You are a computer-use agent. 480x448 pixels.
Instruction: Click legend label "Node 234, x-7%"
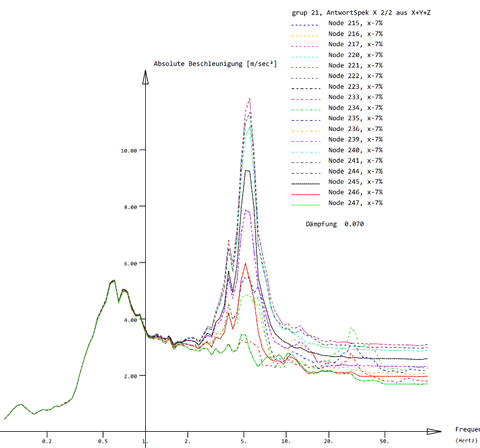tap(355, 108)
